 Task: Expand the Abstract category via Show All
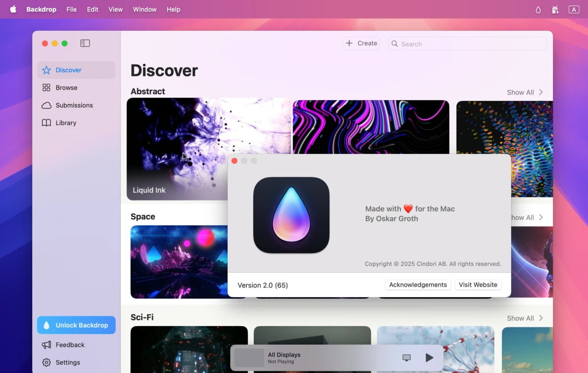click(524, 92)
